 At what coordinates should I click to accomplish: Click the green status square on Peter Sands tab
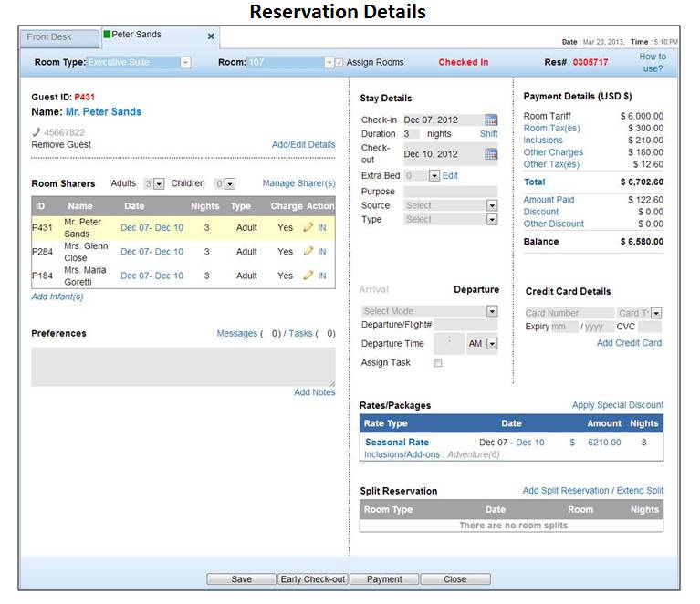[107, 34]
